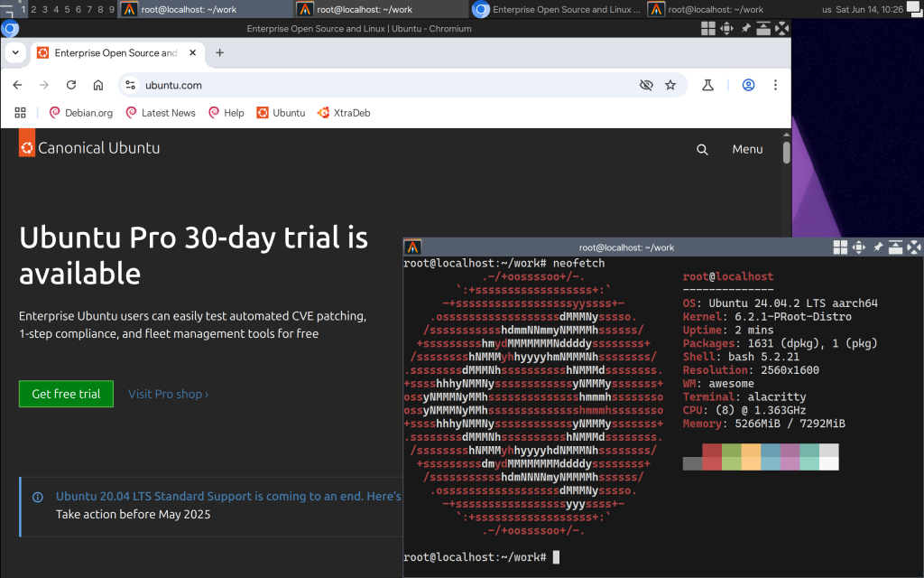Follow the Visit Pro shop link
Image resolution: width=924 pixels, height=578 pixels.
[168, 394]
